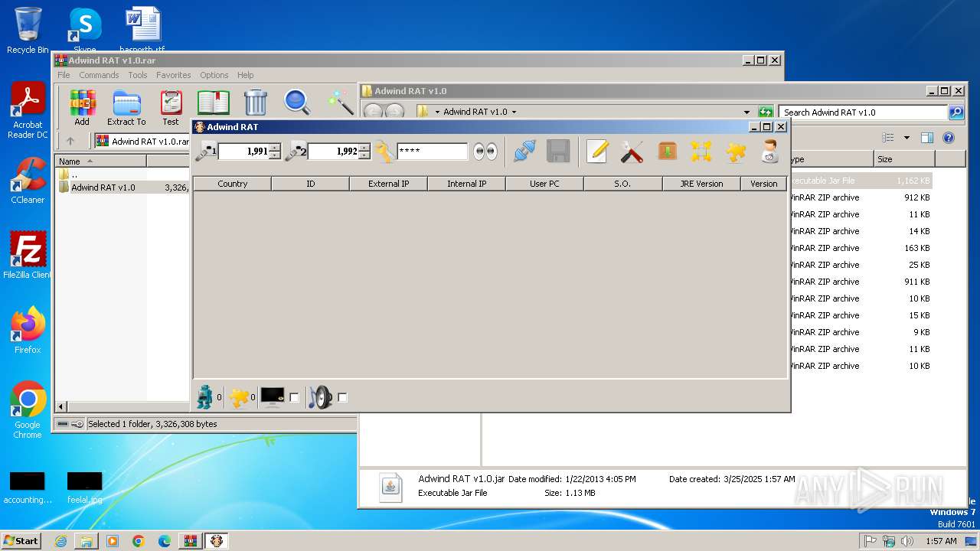
Task: Click the yellow four-puzzle plugins icon
Action: pos(701,151)
